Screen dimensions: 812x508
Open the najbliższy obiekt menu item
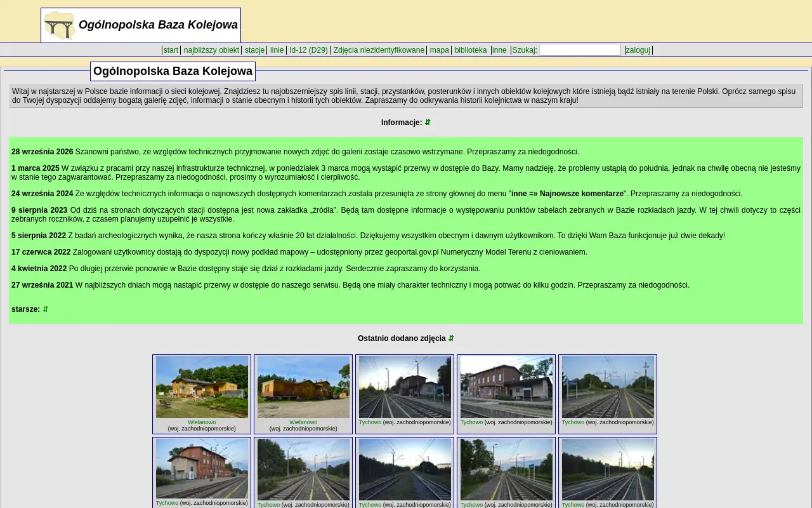[211, 50]
